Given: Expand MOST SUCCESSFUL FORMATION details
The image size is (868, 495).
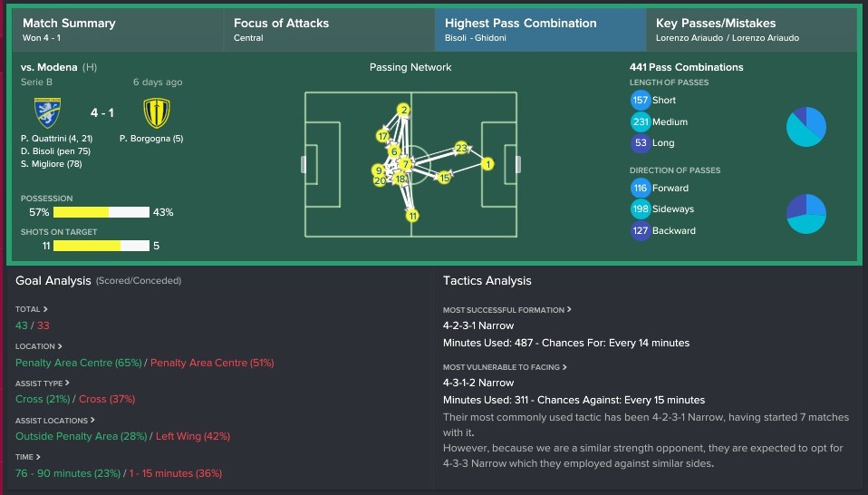Looking at the screenshot, I should (x=507, y=310).
